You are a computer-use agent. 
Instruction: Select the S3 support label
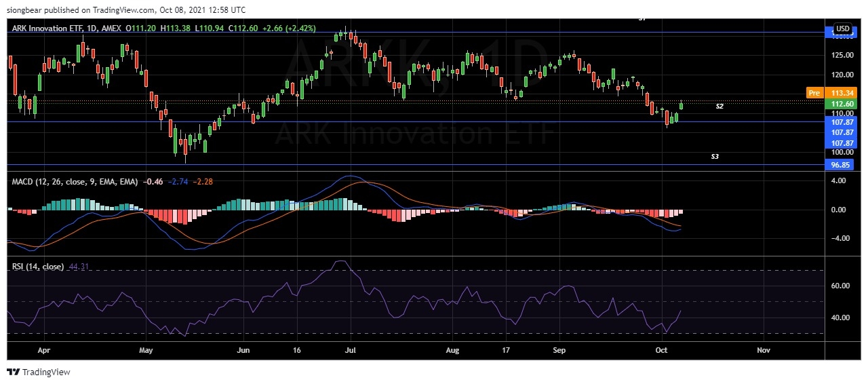715,157
